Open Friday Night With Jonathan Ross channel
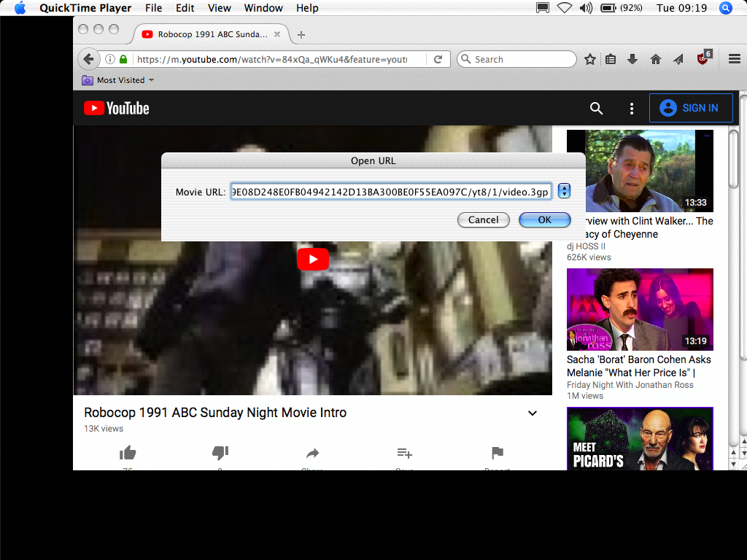Image resolution: width=747 pixels, height=560 pixels. click(630, 385)
